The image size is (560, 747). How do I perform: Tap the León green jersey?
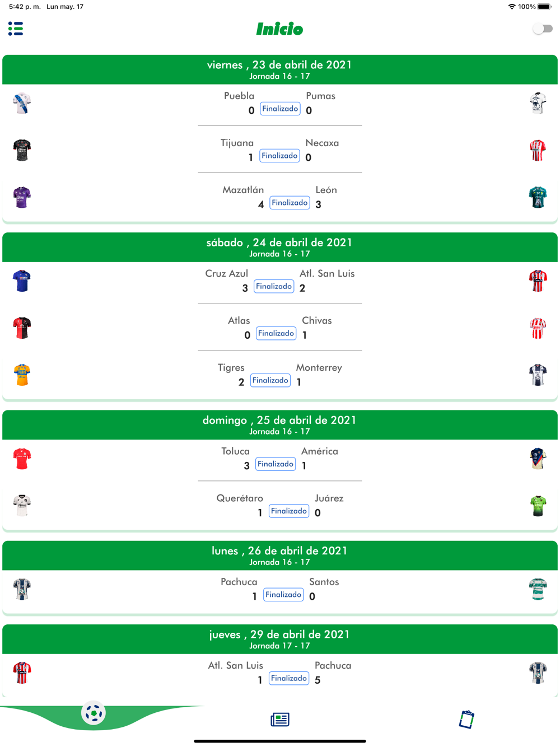[x=538, y=198]
